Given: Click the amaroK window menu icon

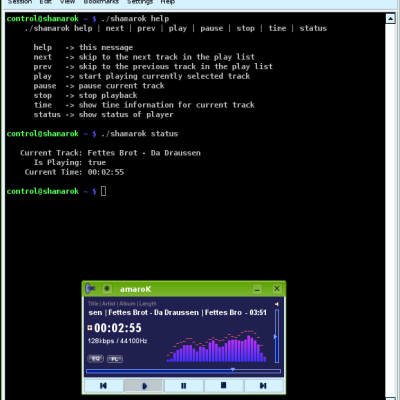Looking at the screenshot, I should click(x=90, y=288).
